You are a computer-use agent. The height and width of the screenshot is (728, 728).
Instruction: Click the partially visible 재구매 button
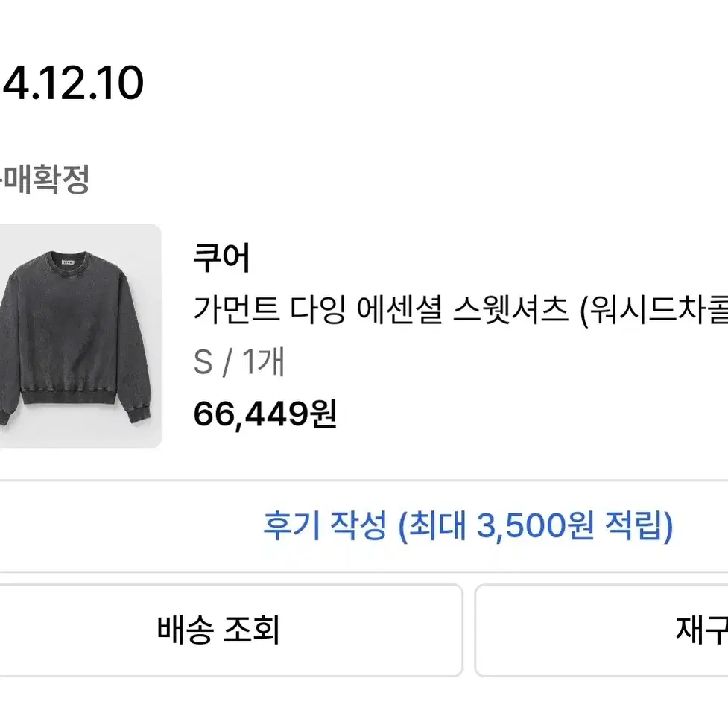click(602, 630)
